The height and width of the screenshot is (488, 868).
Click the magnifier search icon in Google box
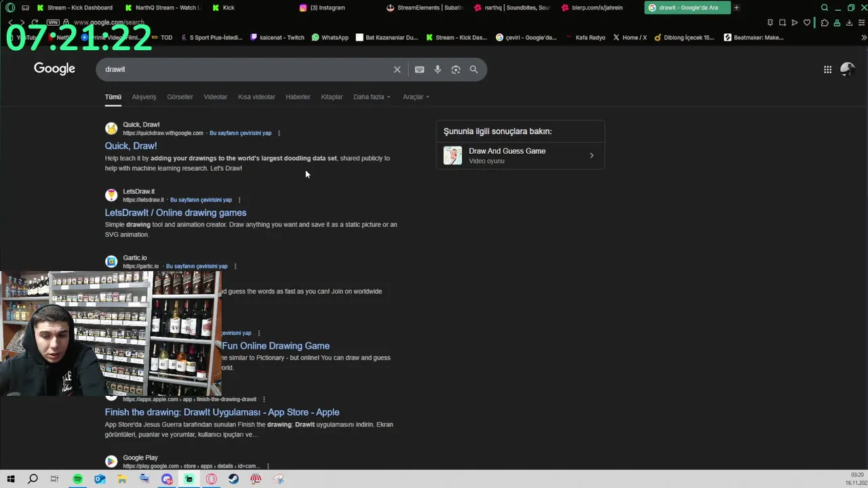click(474, 69)
